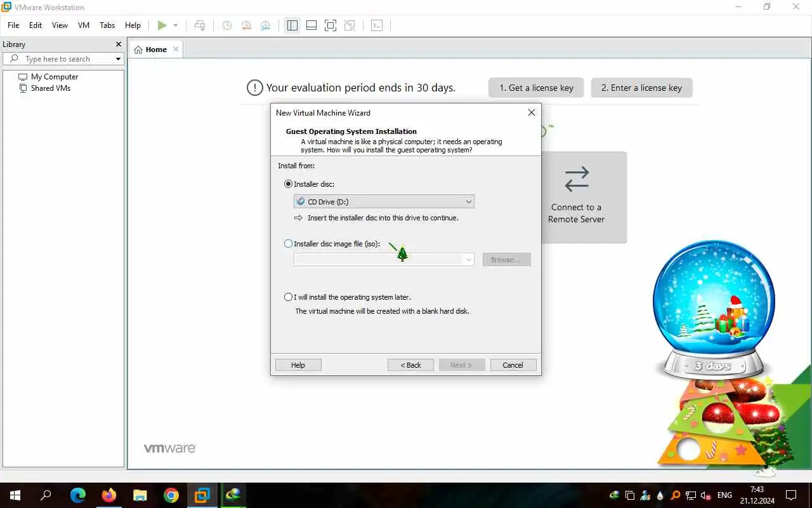This screenshot has height=508, width=812.
Task: Open File Explorer from the taskbar
Action: tap(140, 495)
